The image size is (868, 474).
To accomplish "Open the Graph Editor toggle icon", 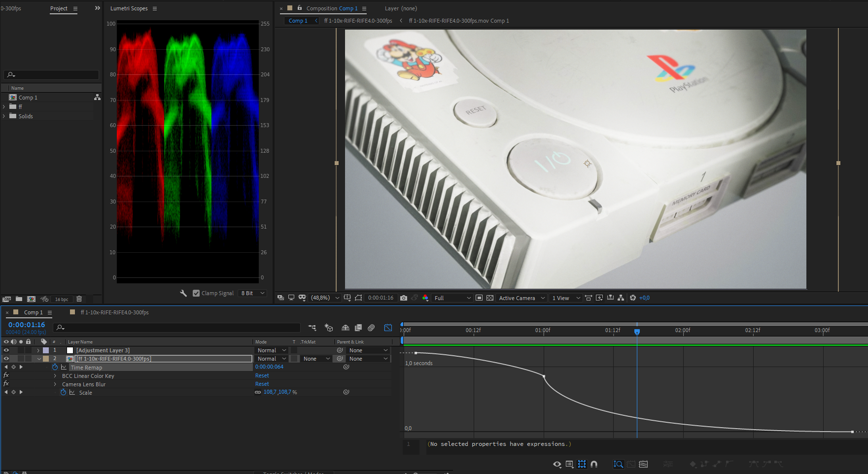I will 388,328.
